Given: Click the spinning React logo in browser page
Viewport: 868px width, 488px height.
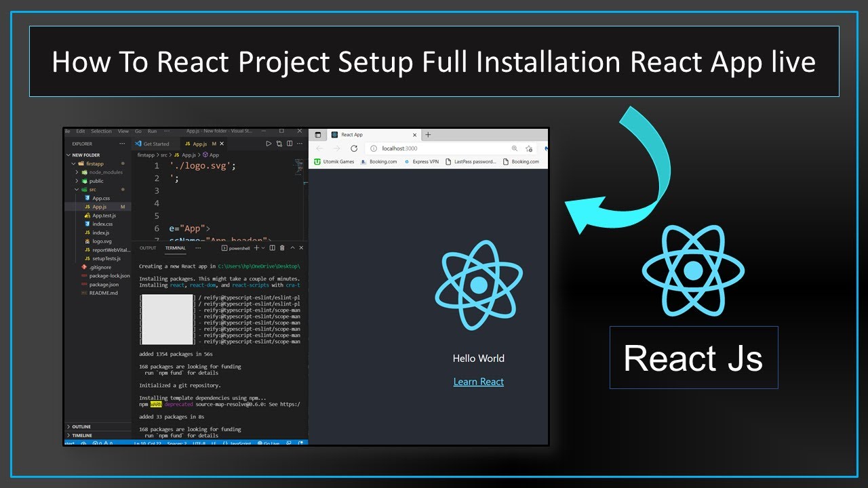Looking at the screenshot, I should 479,285.
